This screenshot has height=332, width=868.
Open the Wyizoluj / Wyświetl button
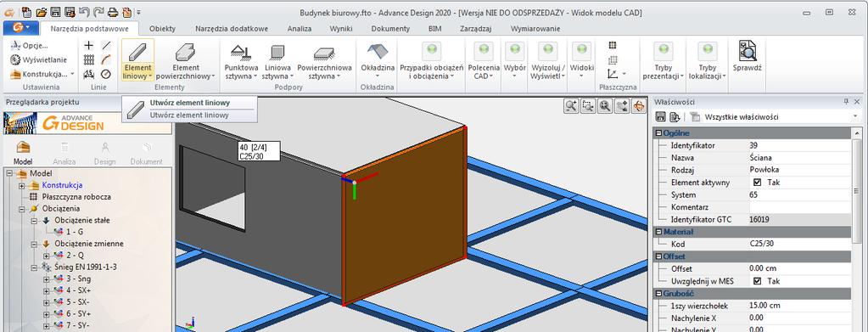(x=547, y=59)
